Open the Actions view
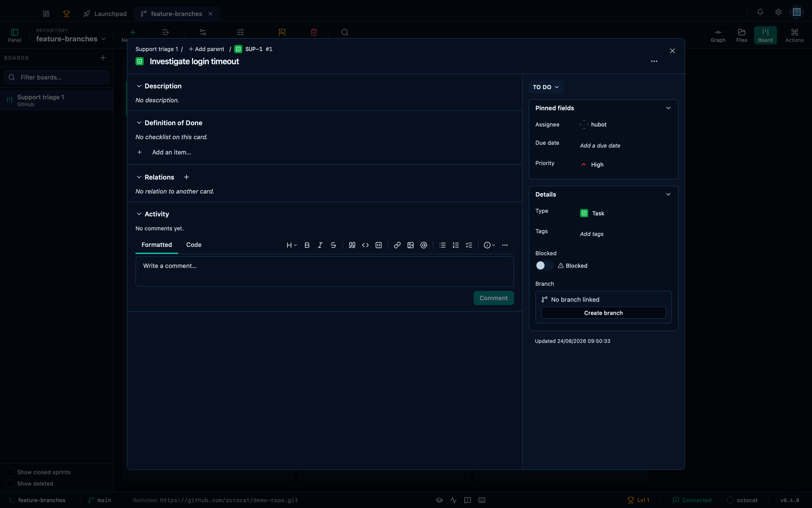Image resolution: width=812 pixels, height=508 pixels. tap(794, 35)
